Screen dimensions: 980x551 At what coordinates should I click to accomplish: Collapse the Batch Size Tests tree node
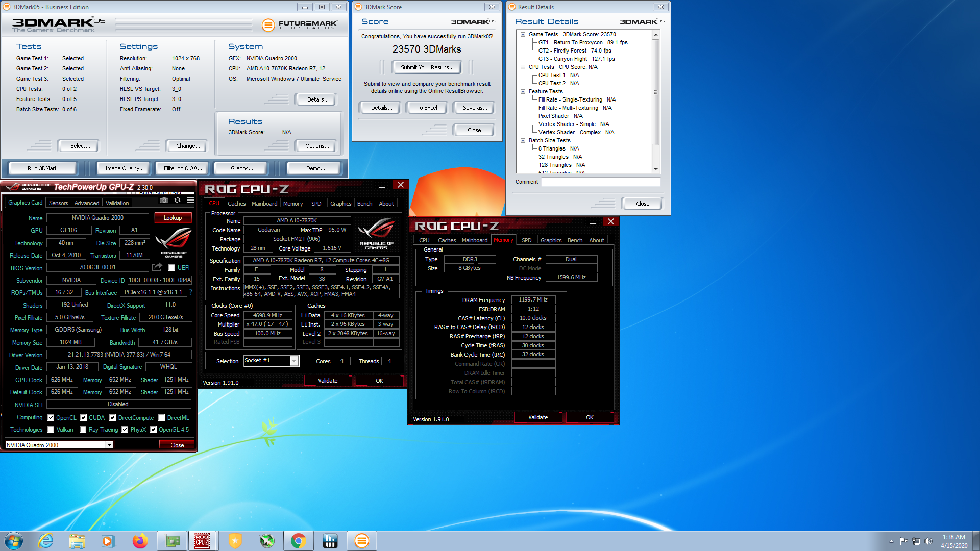[x=523, y=140]
